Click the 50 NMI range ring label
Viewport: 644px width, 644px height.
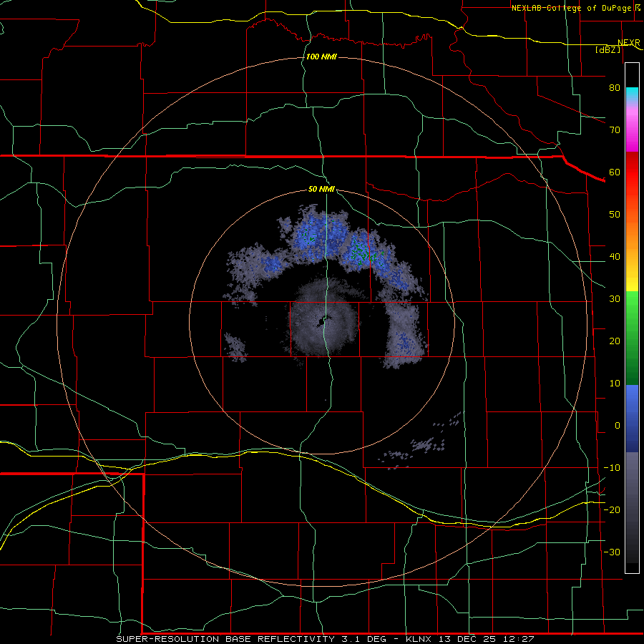point(321,190)
